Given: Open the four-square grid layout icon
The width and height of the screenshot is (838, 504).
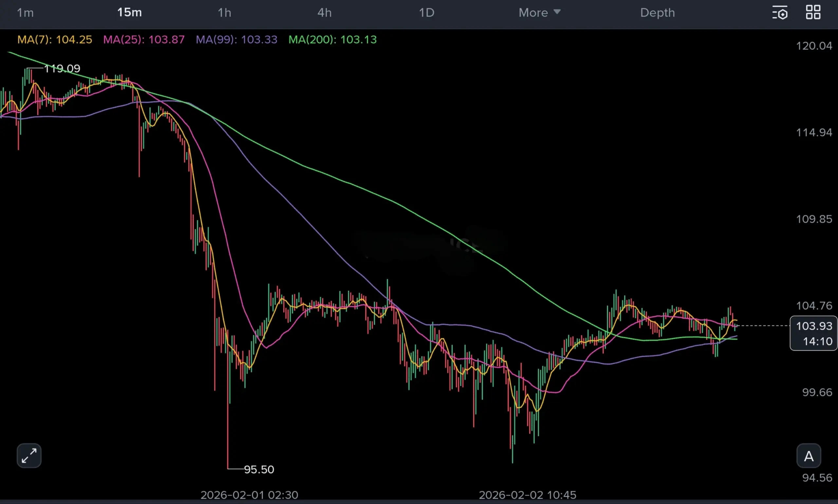Looking at the screenshot, I should [x=813, y=12].
